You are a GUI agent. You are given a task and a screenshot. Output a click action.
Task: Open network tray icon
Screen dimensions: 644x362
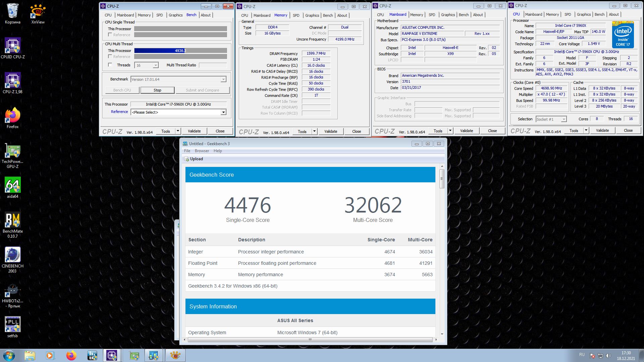tap(600, 356)
